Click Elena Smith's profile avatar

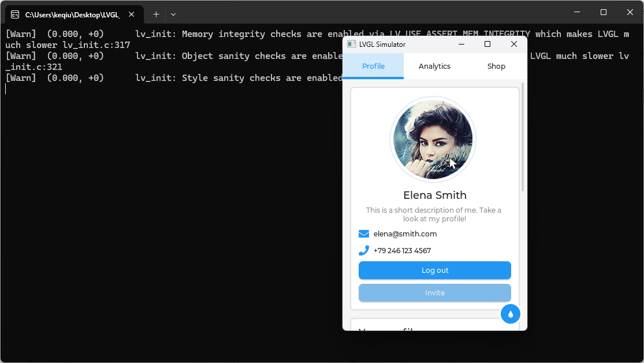pyautogui.click(x=433, y=139)
